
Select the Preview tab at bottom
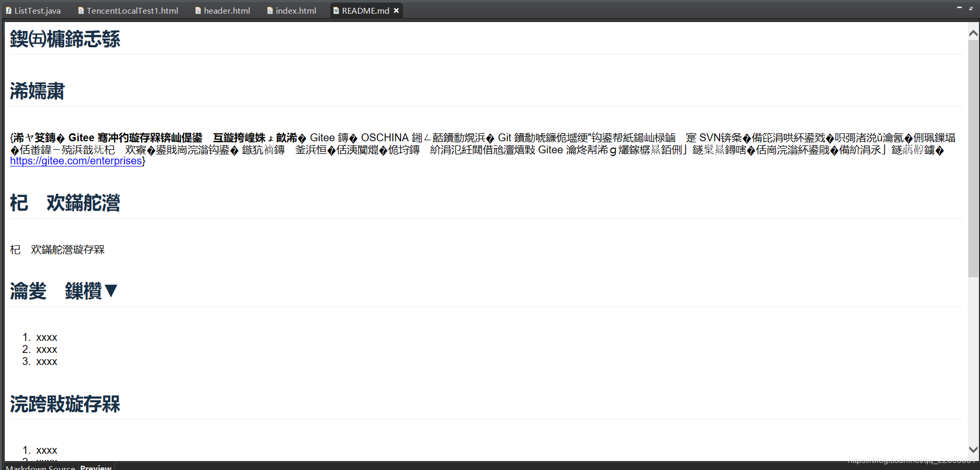point(96,467)
